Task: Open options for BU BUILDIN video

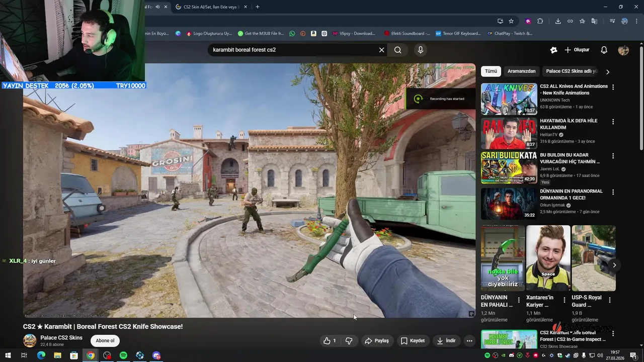Action: [613, 156]
